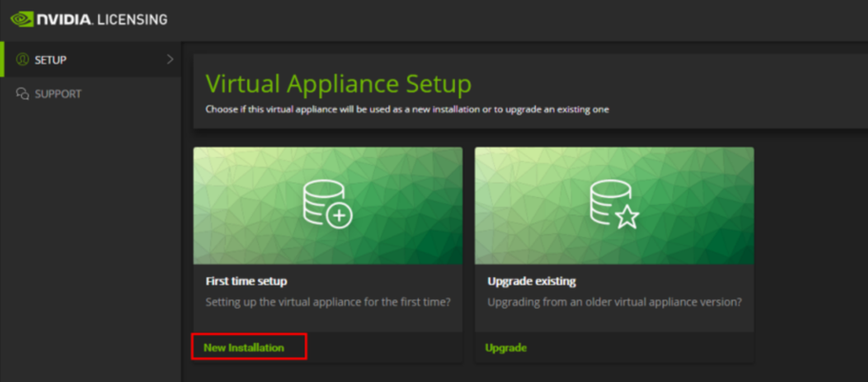Click "Setting up the virtual appliance" description
Screen dimensions: 868x382
[328, 302]
